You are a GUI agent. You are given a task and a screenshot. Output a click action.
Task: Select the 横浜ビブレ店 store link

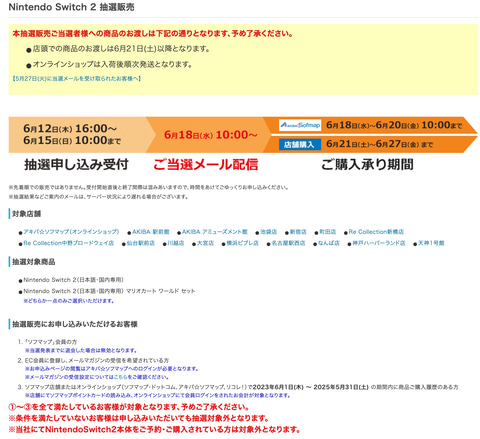pos(242,243)
